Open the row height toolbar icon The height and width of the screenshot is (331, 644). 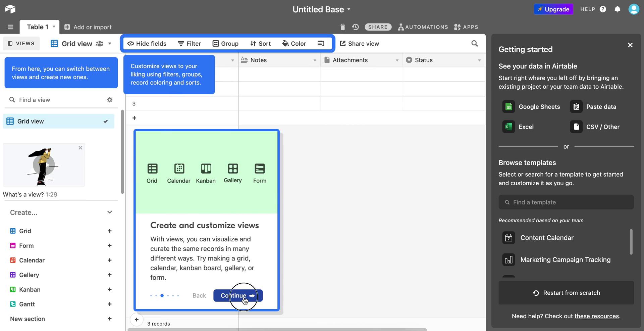[x=321, y=43]
